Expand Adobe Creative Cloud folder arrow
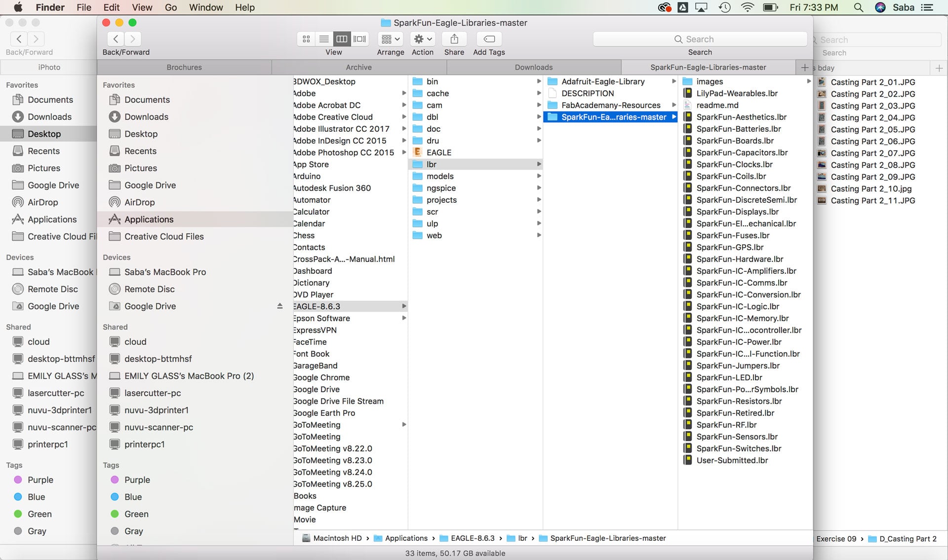 [404, 117]
